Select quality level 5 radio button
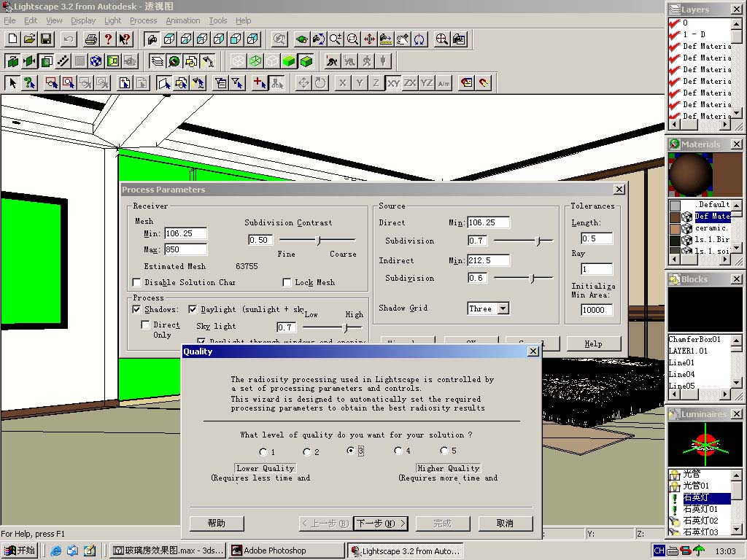Image resolution: width=747 pixels, height=560 pixels. click(x=444, y=451)
